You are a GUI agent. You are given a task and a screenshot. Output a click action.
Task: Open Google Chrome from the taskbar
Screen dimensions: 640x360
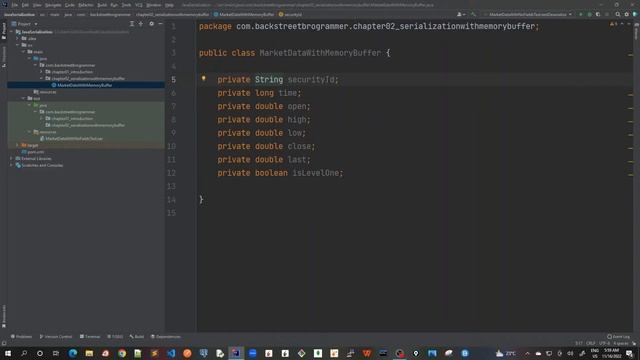(122, 353)
